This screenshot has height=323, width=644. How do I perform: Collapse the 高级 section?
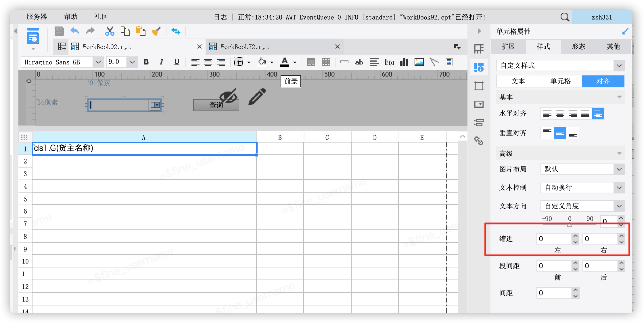(x=619, y=153)
